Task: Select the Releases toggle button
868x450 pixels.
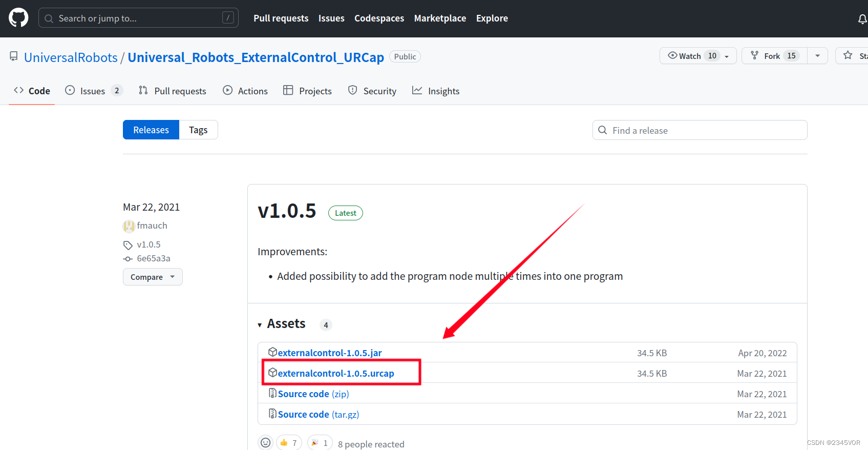Action: point(151,130)
